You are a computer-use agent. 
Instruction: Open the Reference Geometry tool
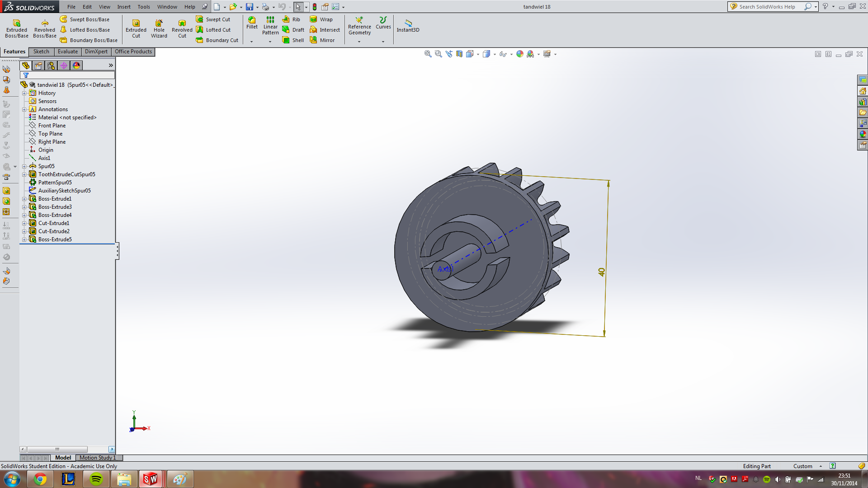(x=359, y=26)
